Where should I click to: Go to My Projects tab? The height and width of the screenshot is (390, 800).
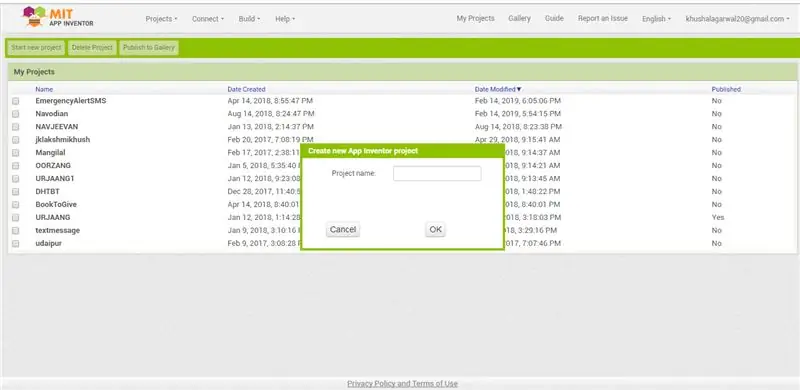pyautogui.click(x=475, y=18)
